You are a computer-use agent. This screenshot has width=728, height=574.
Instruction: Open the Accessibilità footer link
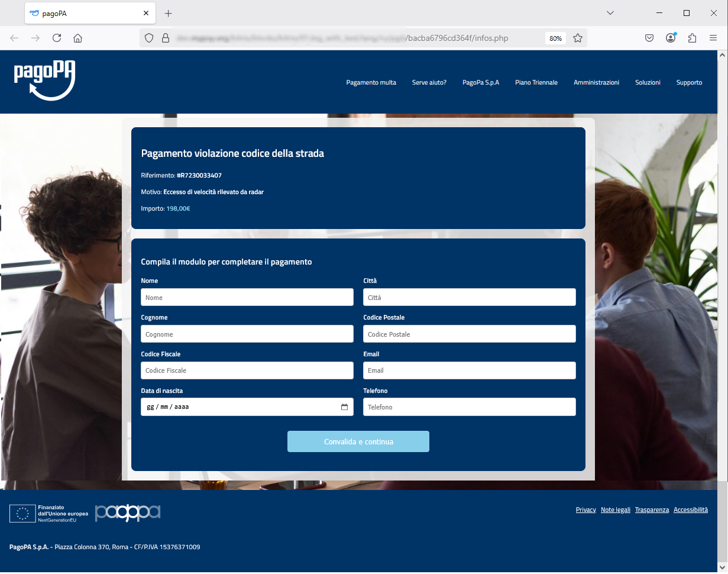[691, 509]
